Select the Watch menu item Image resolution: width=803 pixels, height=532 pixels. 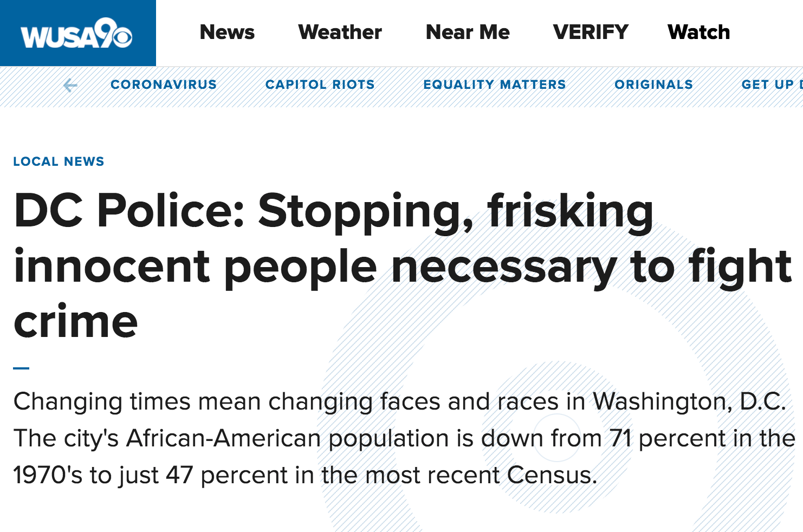pos(698,33)
